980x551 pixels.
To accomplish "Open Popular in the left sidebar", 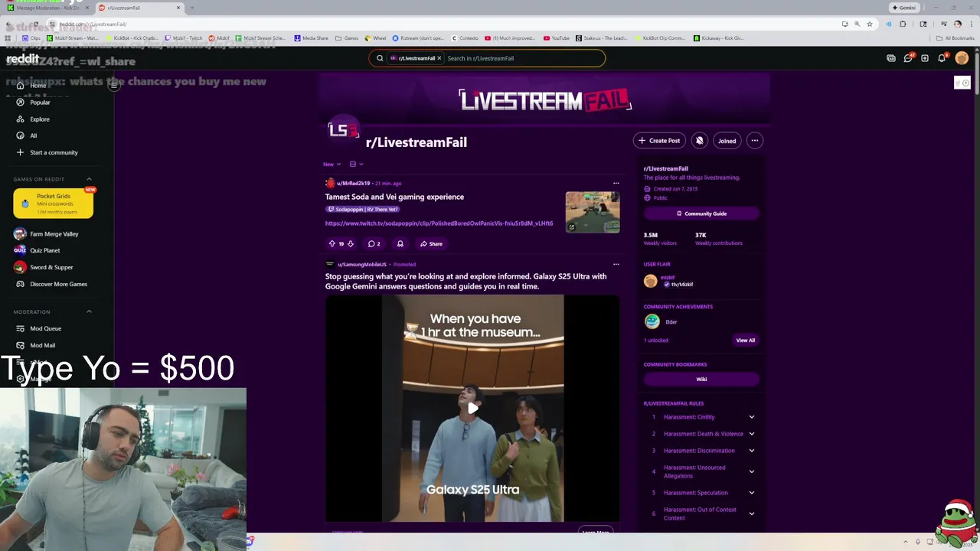I will click(40, 103).
